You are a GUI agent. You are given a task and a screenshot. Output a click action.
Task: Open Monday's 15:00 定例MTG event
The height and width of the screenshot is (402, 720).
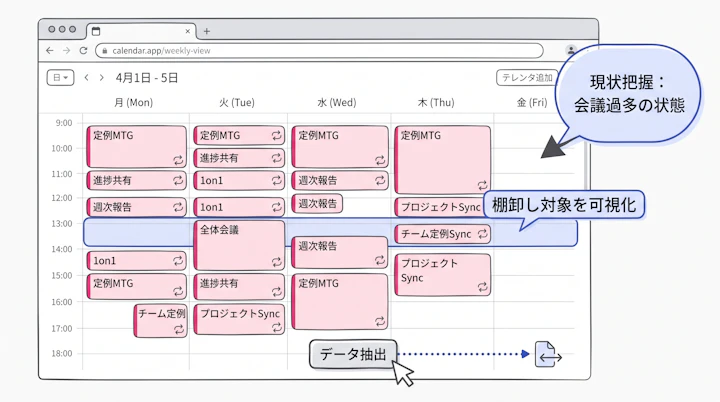[136, 286]
